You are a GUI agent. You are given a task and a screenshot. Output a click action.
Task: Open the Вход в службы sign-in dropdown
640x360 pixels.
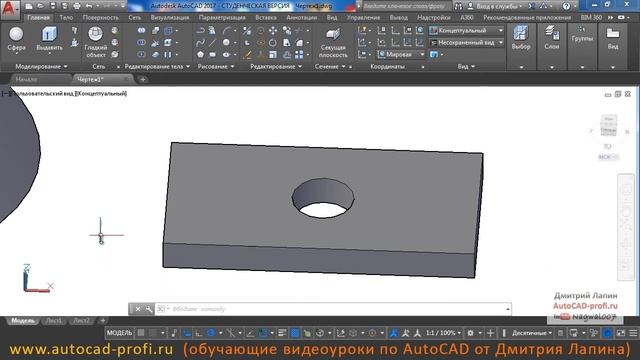click(x=495, y=6)
